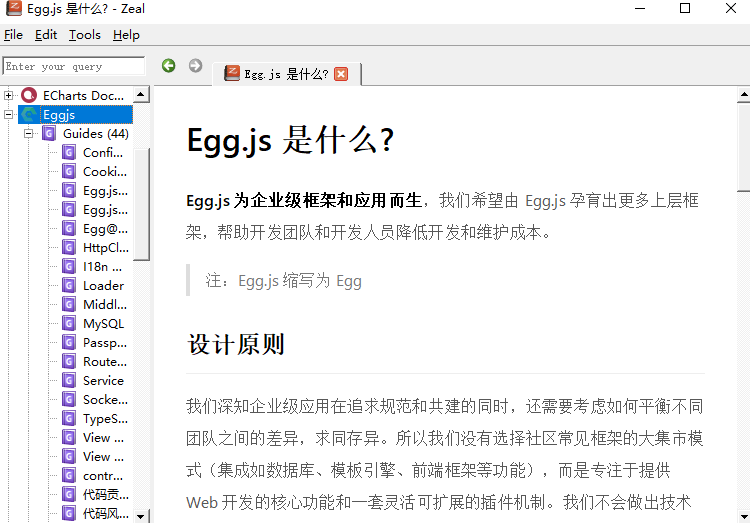Image resolution: width=750 pixels, height=523 pixels.
Task: Click sidebar scrollbar up arrow
Action: point(141,94)
